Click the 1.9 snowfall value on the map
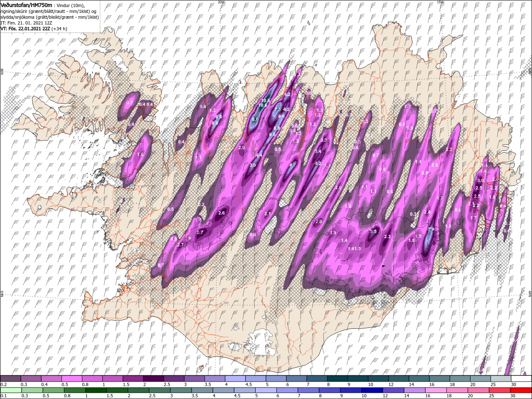The image size is (532, 399). [x=333, y=233]
